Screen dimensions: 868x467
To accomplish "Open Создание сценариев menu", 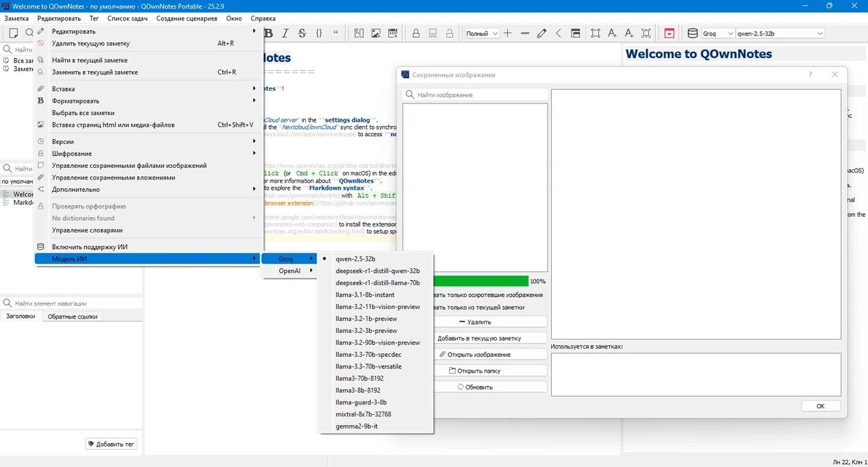I will 187,18.
